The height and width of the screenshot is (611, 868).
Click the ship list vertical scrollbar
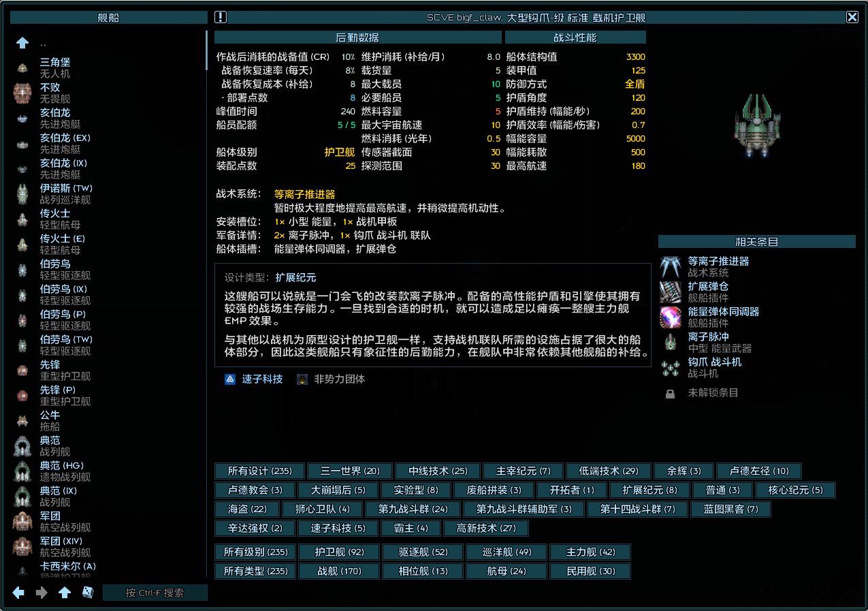pyautogui.click(x=206, y=50)
